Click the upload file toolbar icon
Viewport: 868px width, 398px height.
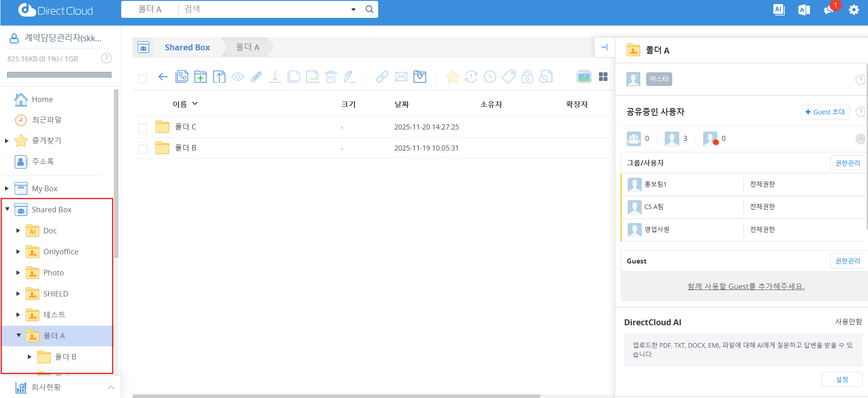(219, 77)
